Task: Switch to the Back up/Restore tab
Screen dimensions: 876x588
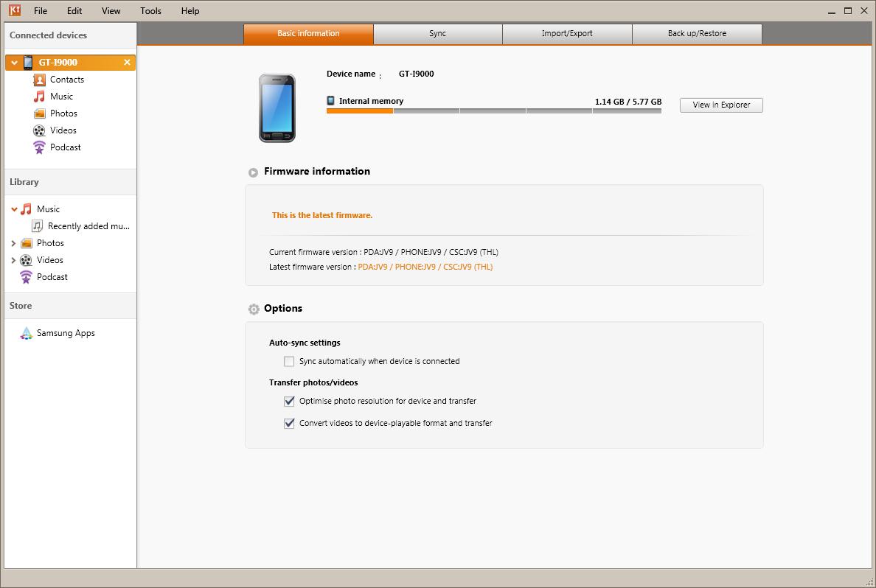Action: pyautogui.click(x=698, y=33)
